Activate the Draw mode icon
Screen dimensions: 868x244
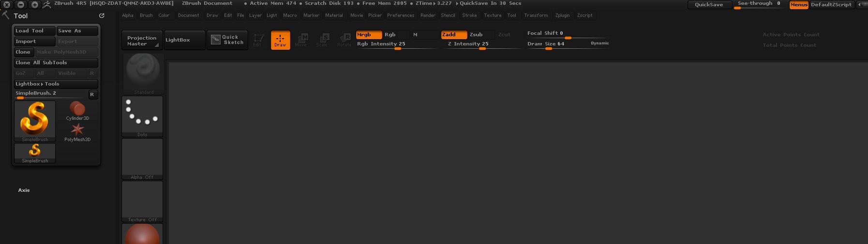280,40
